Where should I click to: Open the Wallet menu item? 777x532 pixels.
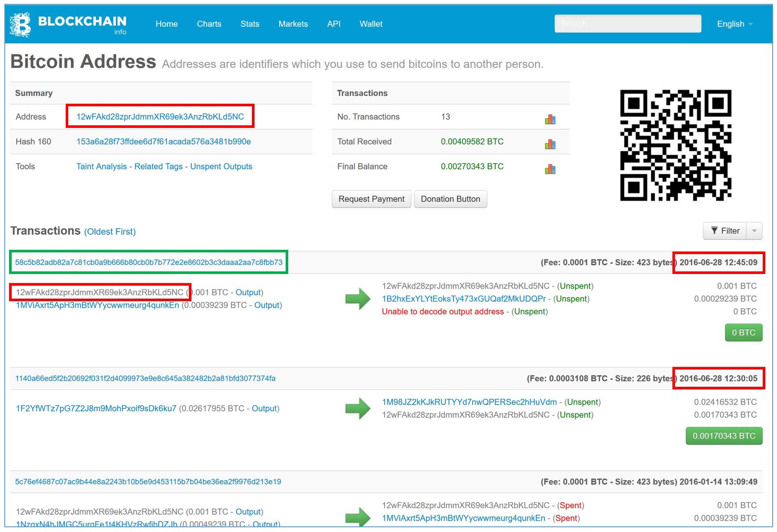371,24
